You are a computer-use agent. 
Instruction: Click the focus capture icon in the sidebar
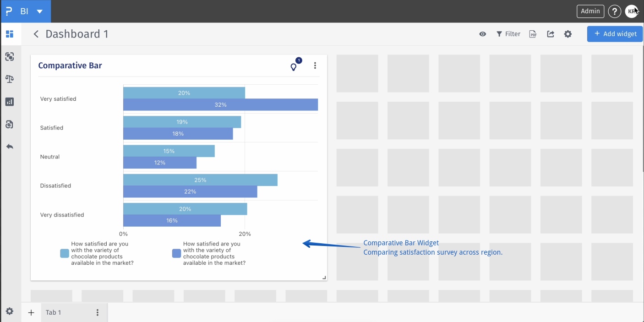click(10, 56)
